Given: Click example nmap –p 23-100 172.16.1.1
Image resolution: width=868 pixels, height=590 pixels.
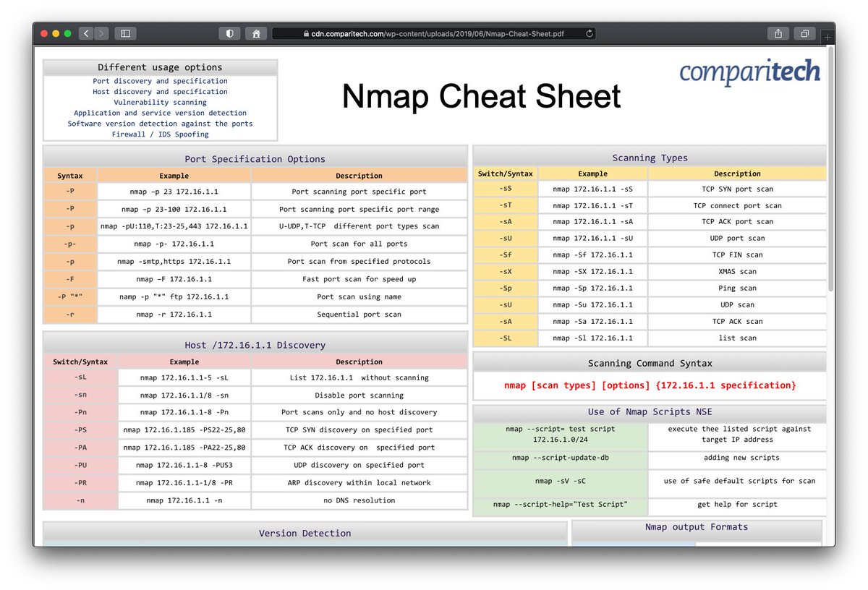Looking at the screenshot, I should (174, 209).
